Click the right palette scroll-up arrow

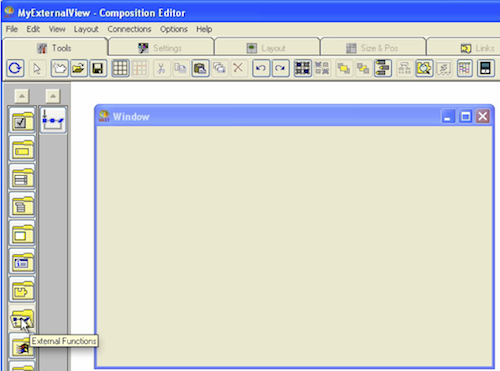point(53,96)
